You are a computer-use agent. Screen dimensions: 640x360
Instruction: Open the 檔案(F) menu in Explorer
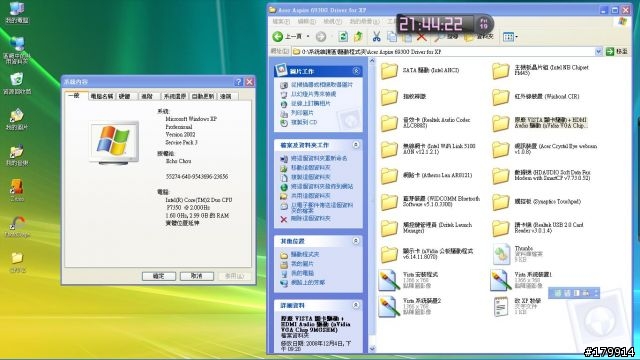click(281, 21)
